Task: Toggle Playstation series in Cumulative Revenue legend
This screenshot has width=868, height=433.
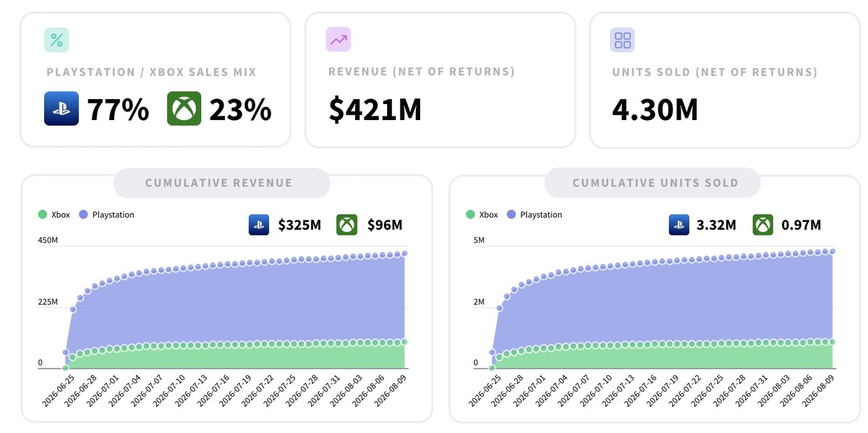Action: [107, 215]
